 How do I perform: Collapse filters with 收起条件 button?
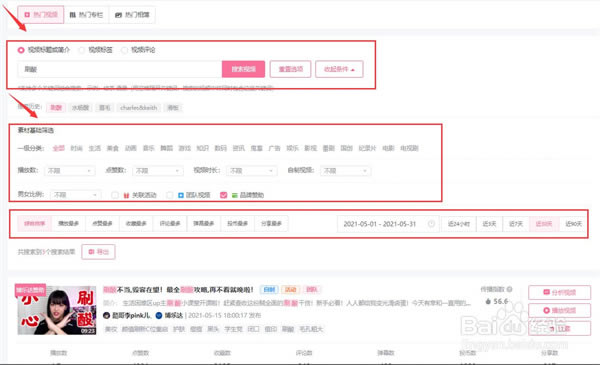[x=339, y=69]
